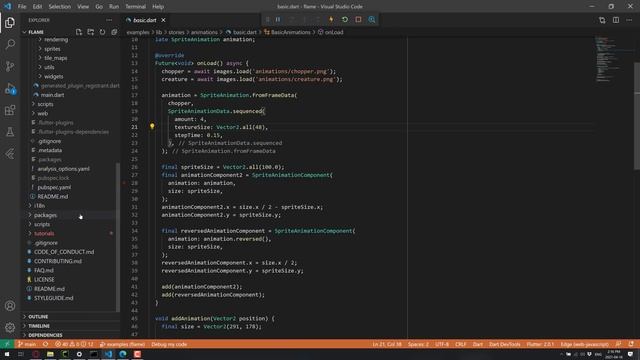This screenshot has width=640, height=360.
Task: Click the explorer vertical scrollbar
Action: 118,237
